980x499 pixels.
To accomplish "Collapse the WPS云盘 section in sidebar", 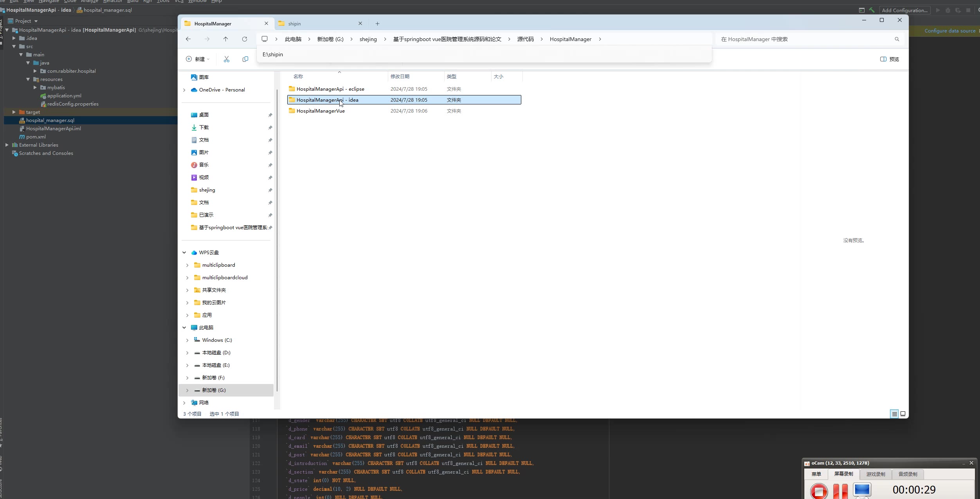I will tap(184, 253).
